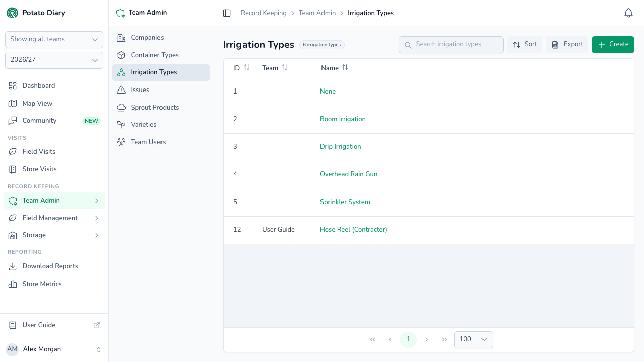Viewport: 644px width, 362px height.
Task: Open the Overhead Rain Gun link
Action: (x=349, y=174)
